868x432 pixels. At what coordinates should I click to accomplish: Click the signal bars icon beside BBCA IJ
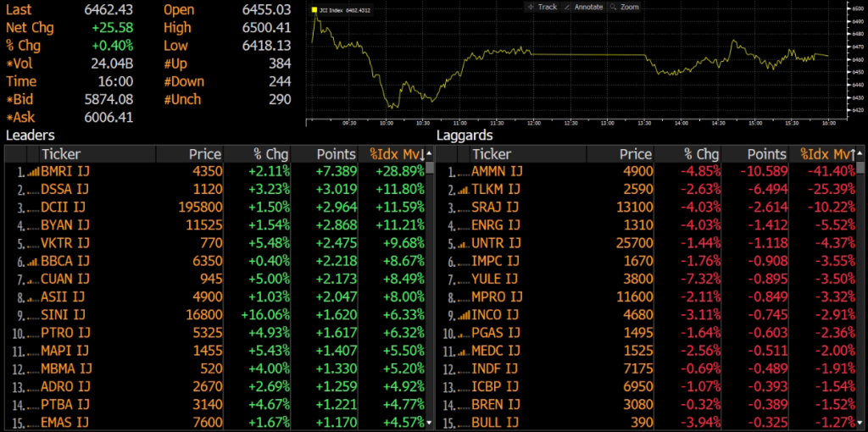33,262
